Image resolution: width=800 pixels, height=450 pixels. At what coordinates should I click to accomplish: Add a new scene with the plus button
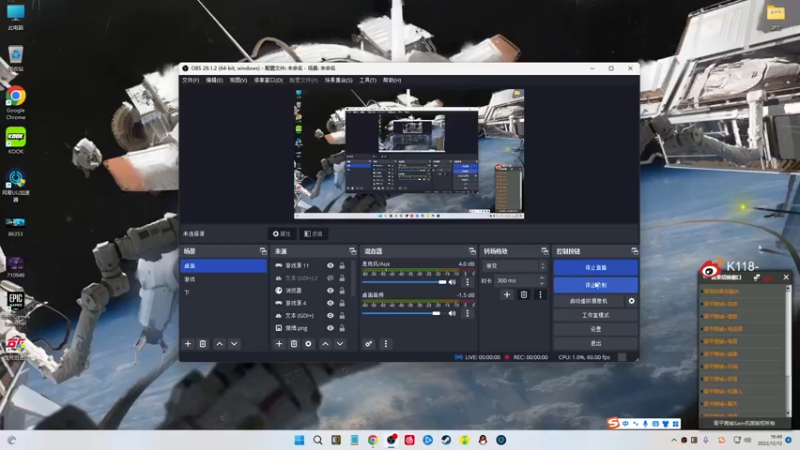pos(188,344)
